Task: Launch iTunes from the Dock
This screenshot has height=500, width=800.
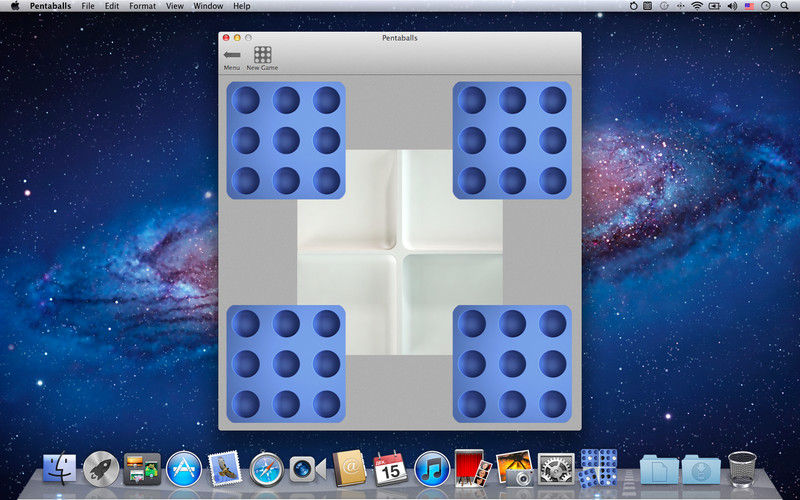Action: [x=432, y=468]
